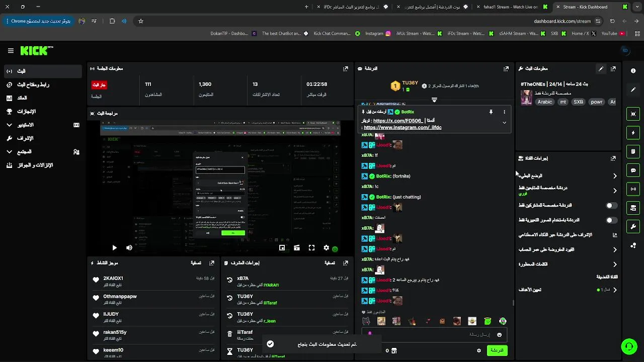This screenshot has width=644, height=362.
Task: Open the emoji picker in chat input
Action: [x=499, y=335]
